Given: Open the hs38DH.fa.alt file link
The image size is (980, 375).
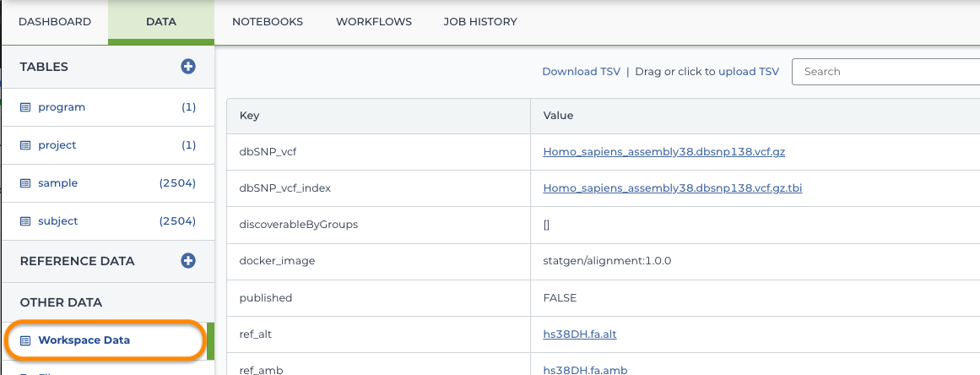Looking at the screenshot, I should click(579, 334).
